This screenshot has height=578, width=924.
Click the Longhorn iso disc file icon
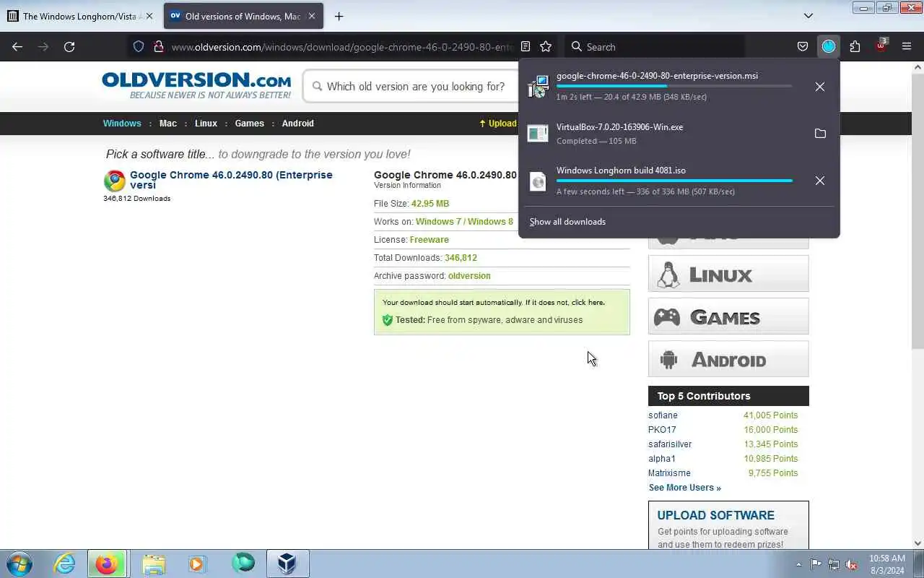coord(538,181)
